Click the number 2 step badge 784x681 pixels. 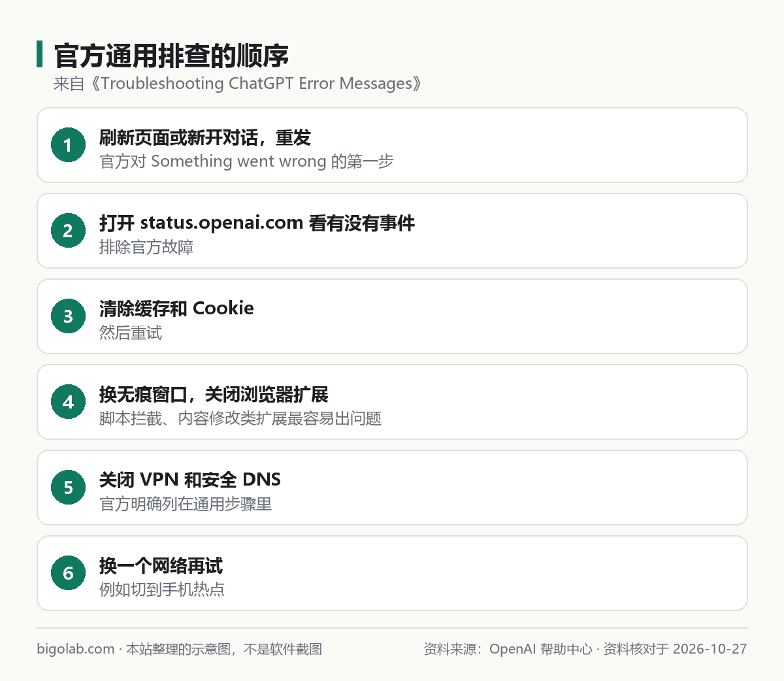[68, 231]
